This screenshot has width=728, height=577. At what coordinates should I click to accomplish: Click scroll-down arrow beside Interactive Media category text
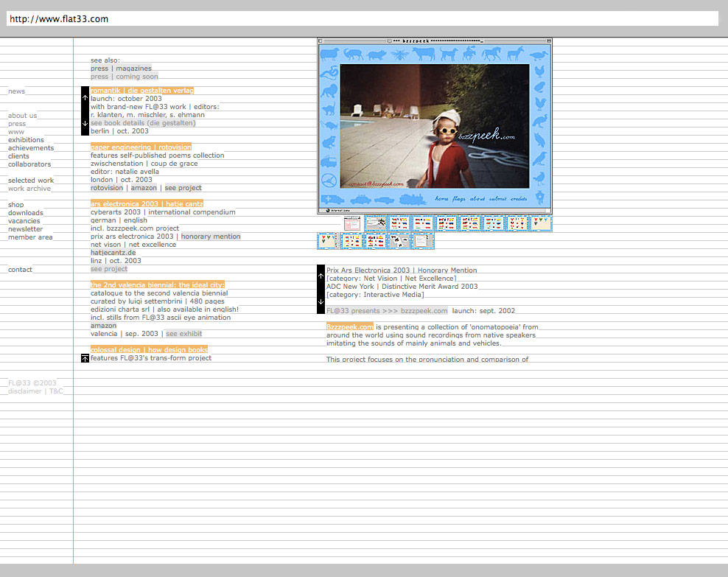(x=321, y=301)
